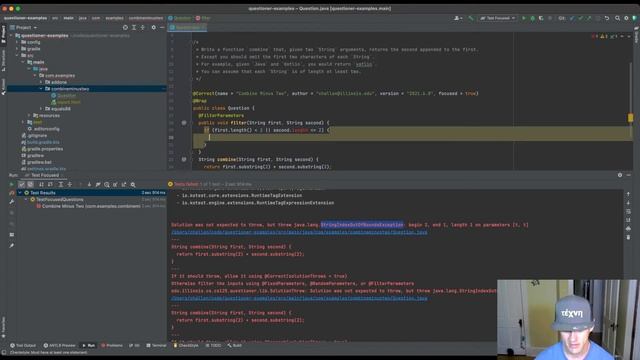
Task: Expand the config folder
Action: [17, 42]
